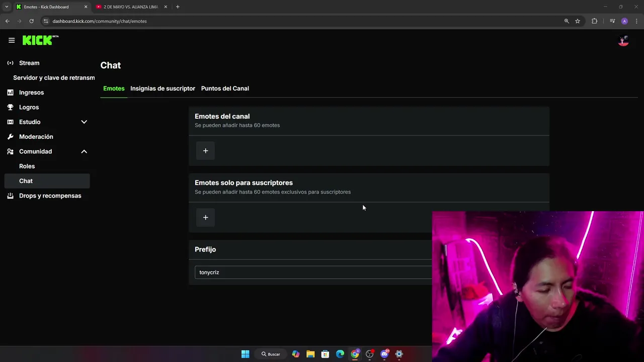Expand the Estudio section chevron
Screen dimensions: 644x362
point(84,122)
